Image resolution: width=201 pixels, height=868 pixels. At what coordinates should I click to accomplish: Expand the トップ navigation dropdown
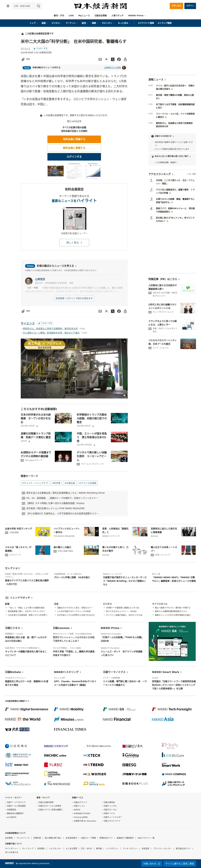point(33,23)
